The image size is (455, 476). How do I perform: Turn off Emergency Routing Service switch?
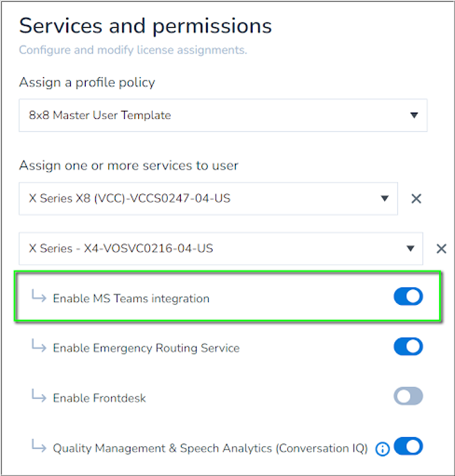[408, 347]
